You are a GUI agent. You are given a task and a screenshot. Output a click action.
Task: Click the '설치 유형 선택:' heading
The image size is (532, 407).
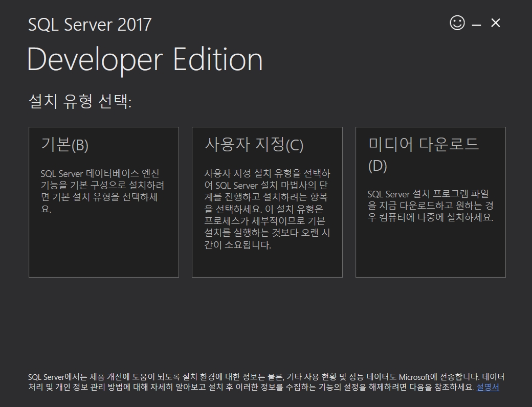tap(80, 101)
